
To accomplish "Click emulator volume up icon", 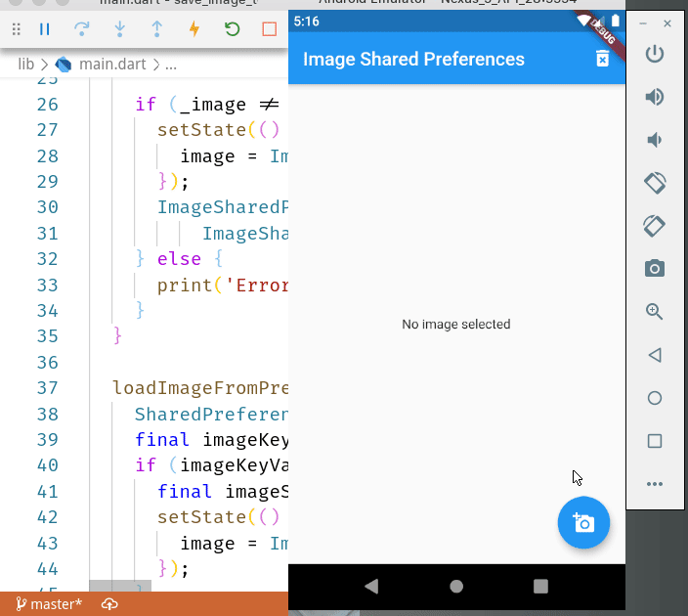I will click(655, 97).
